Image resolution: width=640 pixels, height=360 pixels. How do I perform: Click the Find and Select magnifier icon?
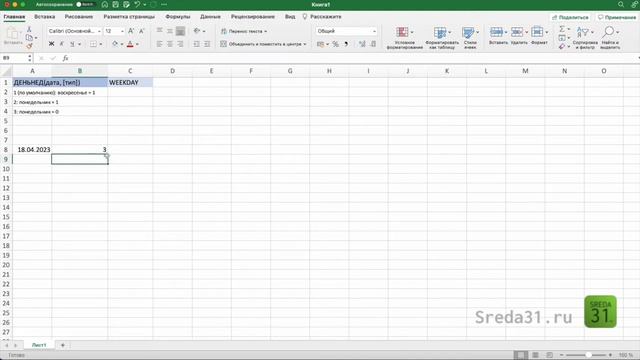608,32
